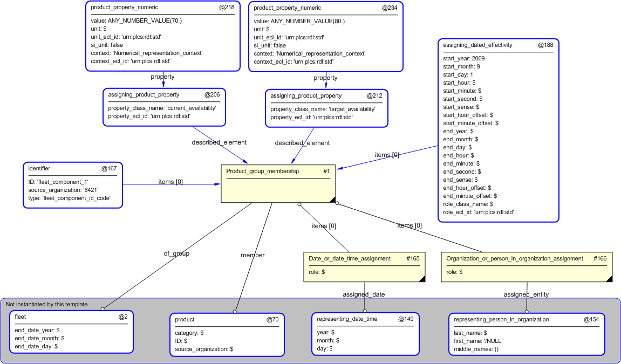Click role: $ in Organization assignment box

pyautogui.click(x=454, y=272)
